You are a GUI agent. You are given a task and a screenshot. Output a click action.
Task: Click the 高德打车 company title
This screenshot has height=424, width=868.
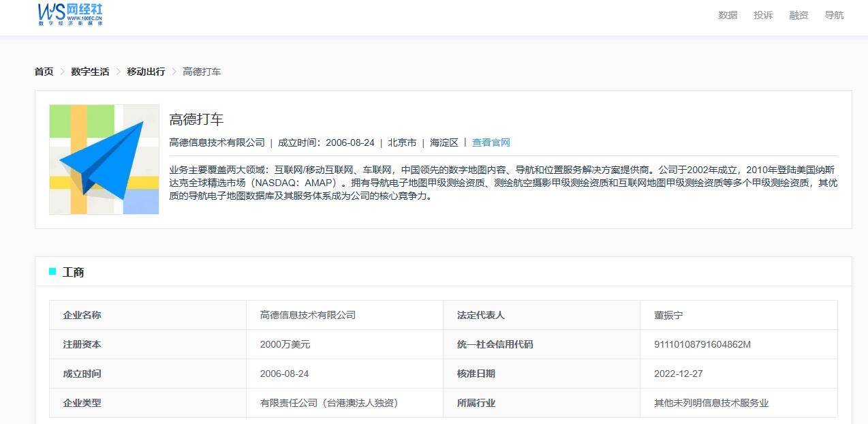[x=196, y=119]
